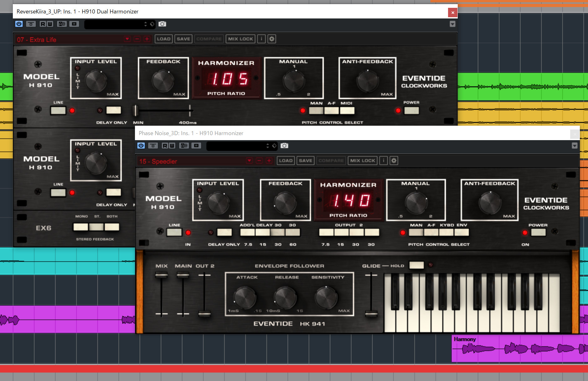The height and width of the screenshot is (381, 588).
Task: Select A-F pitch control in Dual Harmonizer
Action: click(332, 110)
